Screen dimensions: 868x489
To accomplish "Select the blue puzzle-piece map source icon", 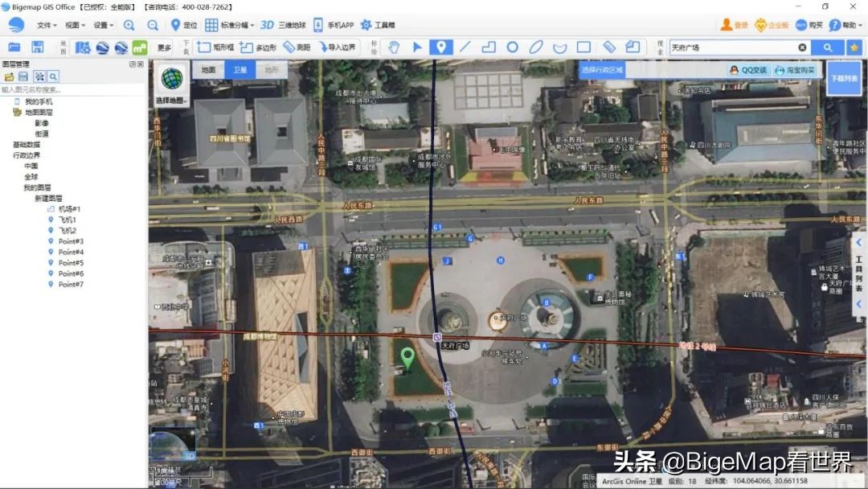I will point(83,47).
